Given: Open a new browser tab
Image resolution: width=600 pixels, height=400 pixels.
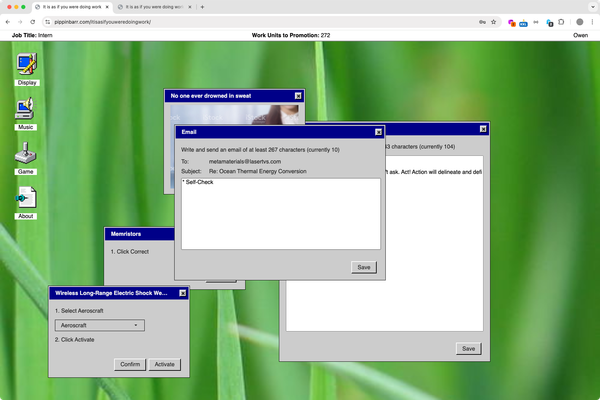Looking at the screenshot, I should (202, 7).
